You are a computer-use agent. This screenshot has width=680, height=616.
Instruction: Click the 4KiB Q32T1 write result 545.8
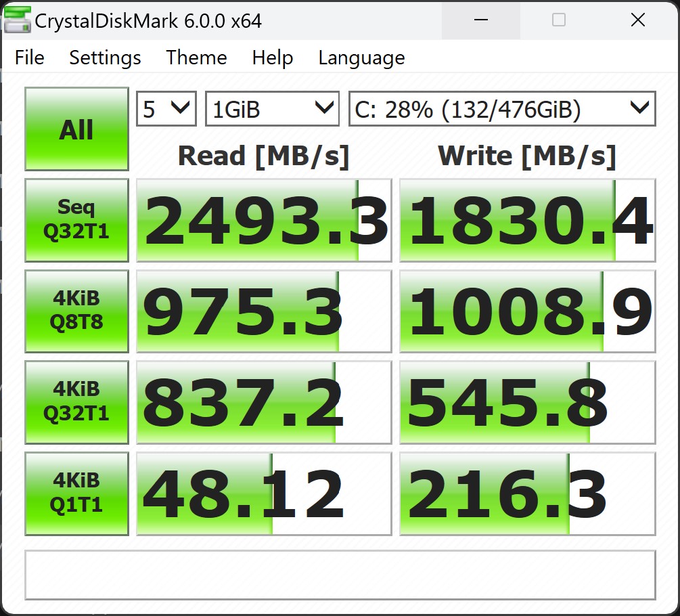point(527,402)
